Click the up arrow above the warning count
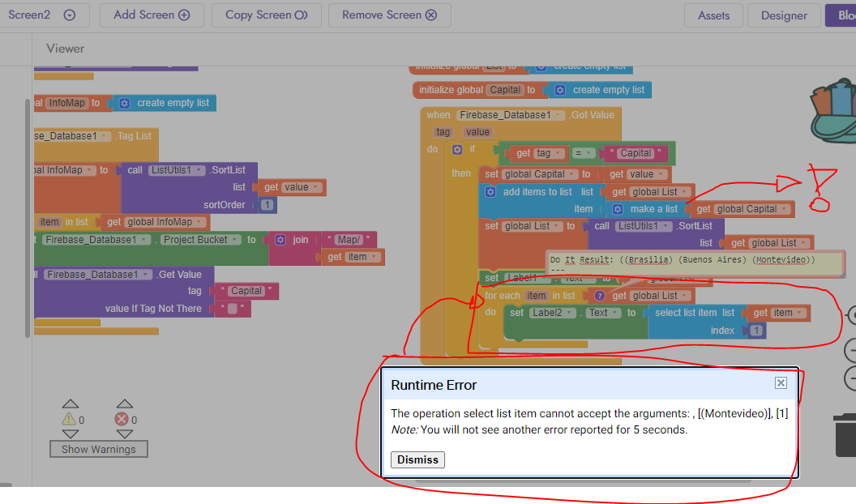 [71, 404]
